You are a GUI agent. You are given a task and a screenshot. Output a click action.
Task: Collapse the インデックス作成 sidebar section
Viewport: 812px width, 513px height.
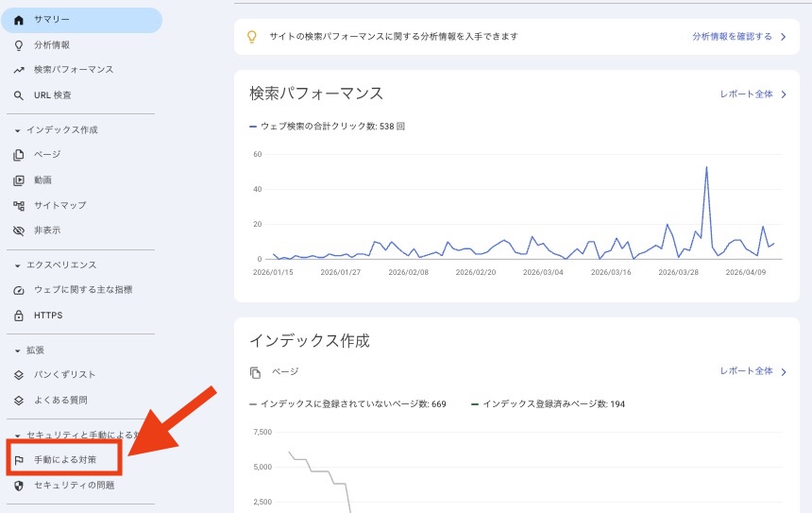[18, 130]
